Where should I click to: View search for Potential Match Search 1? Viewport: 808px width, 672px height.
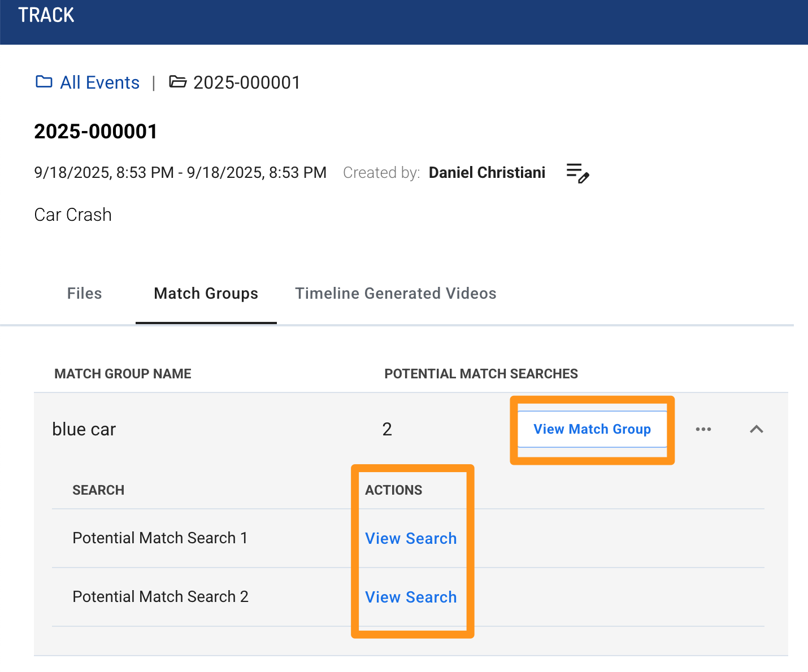point(411,539)
